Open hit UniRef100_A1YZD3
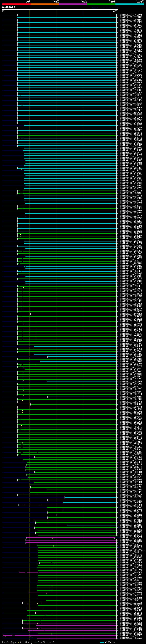The width and height of the screenshot is (146, 644). (131, 45)
